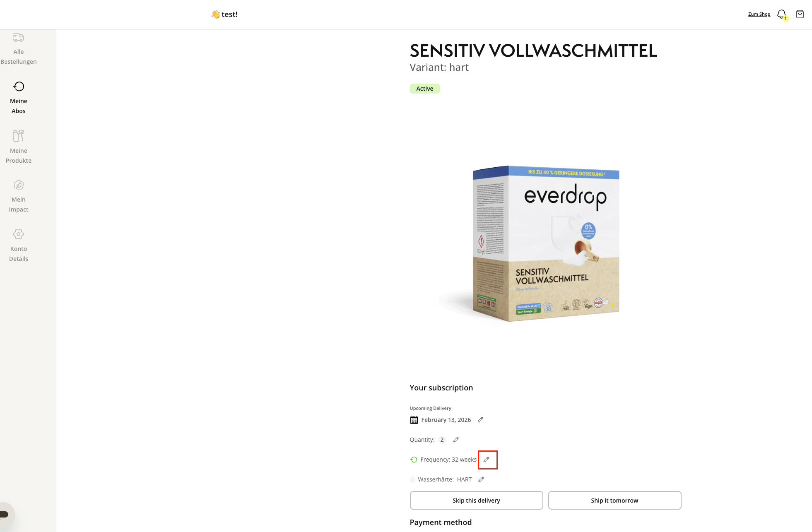The height and width of the screenshot is (532, 812).
Task: Open the shopping bag cart icon
Action: (x=800, y=14)
